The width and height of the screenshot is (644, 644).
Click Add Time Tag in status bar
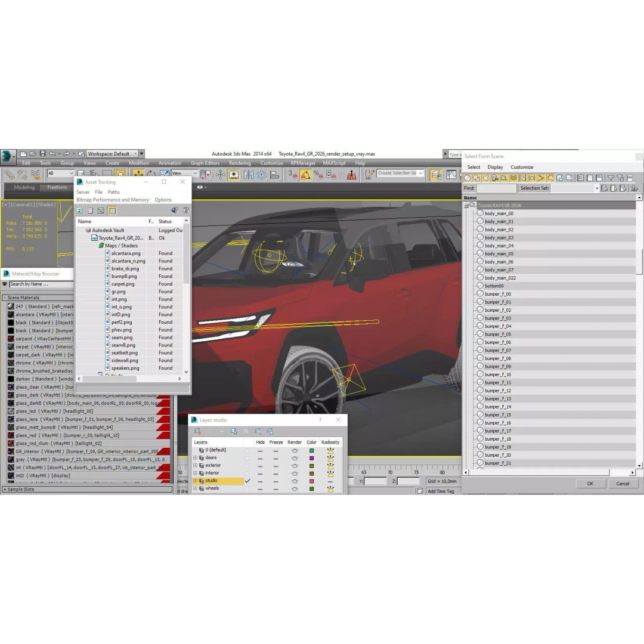coord(441,491)
